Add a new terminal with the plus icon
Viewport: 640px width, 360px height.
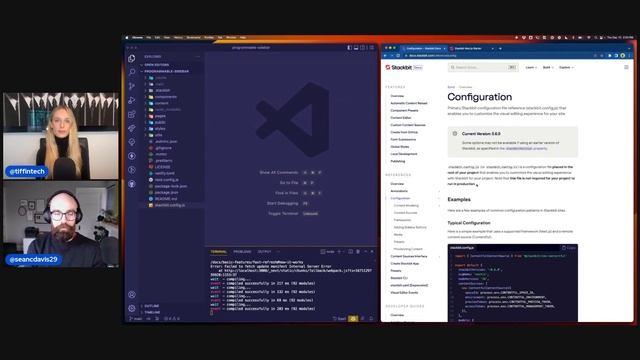(x=339, y=252)
